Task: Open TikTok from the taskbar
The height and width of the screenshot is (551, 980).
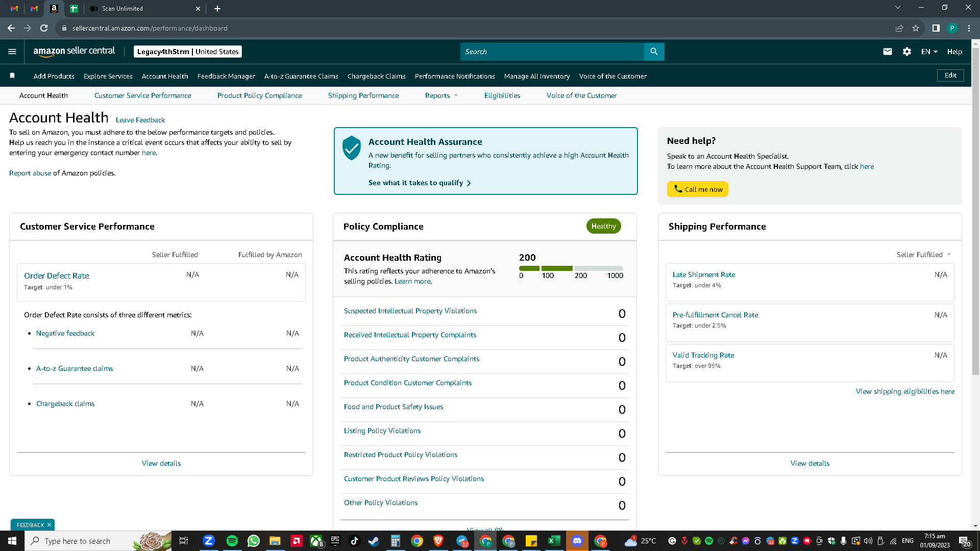Action: pyautogui.click(x=354, y=541)
